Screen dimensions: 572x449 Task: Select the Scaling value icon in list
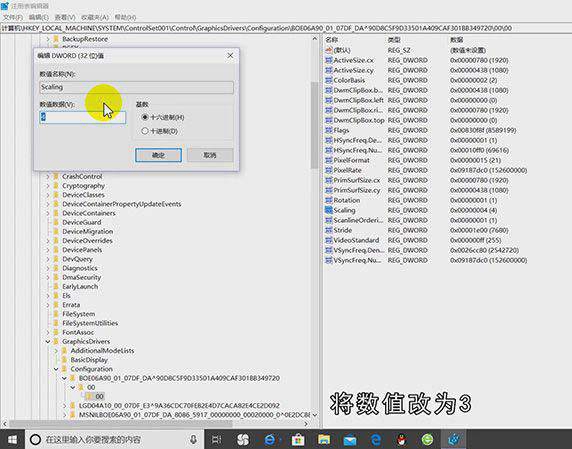[328, 210]
